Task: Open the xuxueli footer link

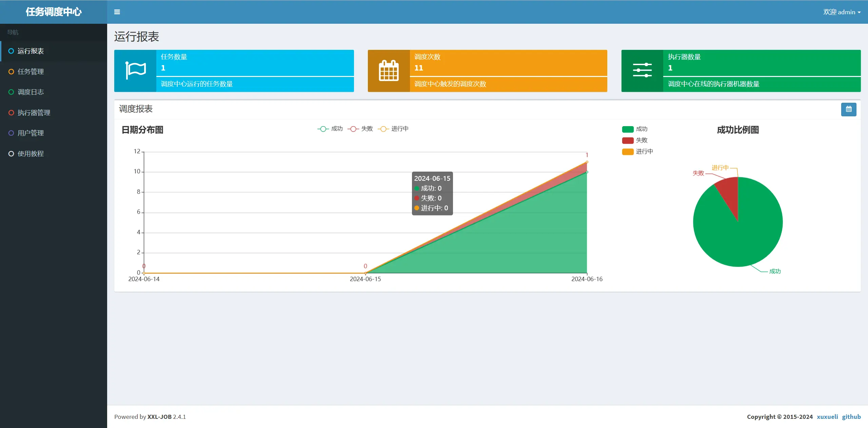Action: coord(827,416)
